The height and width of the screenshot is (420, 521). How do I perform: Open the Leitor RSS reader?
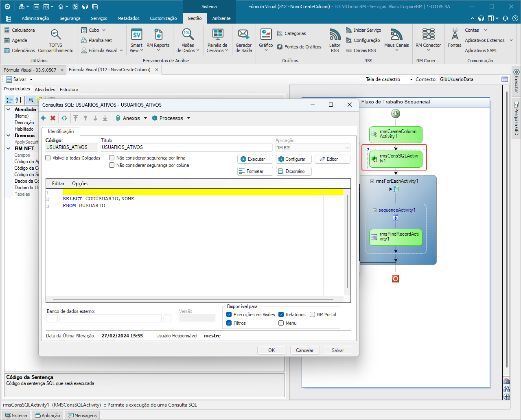(x=335, y=41)
